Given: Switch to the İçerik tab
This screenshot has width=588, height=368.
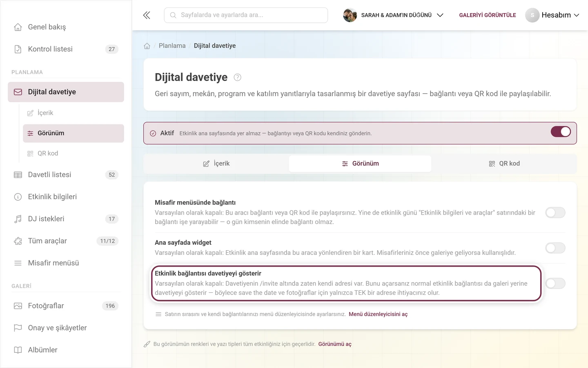Looking at the screenshot, I should coord(216,164).
